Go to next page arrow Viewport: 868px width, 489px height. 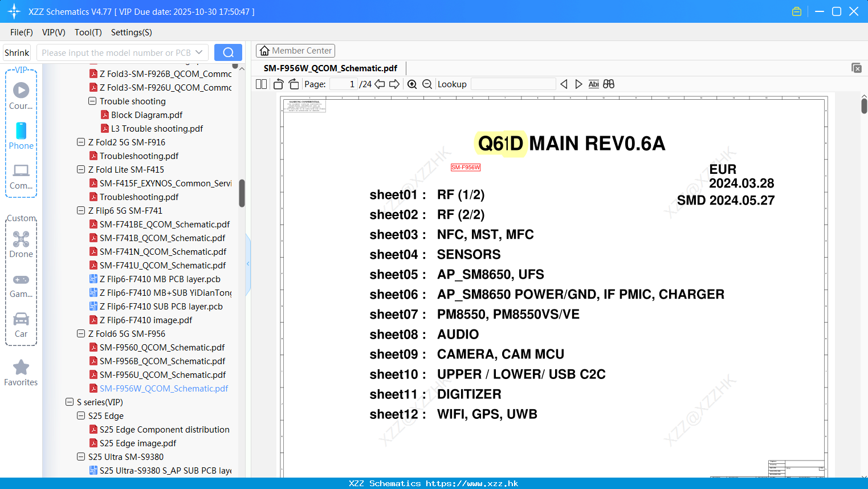(394, 84)
